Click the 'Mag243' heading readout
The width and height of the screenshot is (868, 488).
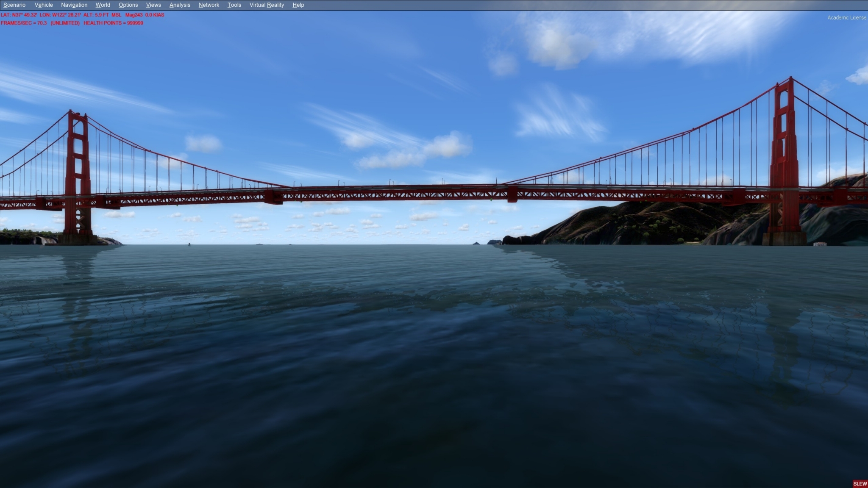[x=134, y=15]
